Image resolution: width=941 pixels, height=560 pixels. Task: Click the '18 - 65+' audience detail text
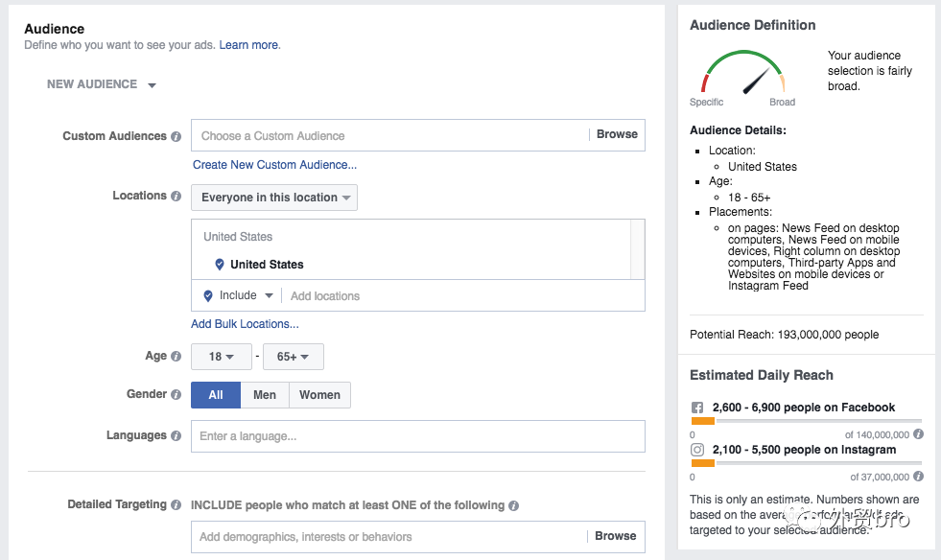[x=749, y=198]
